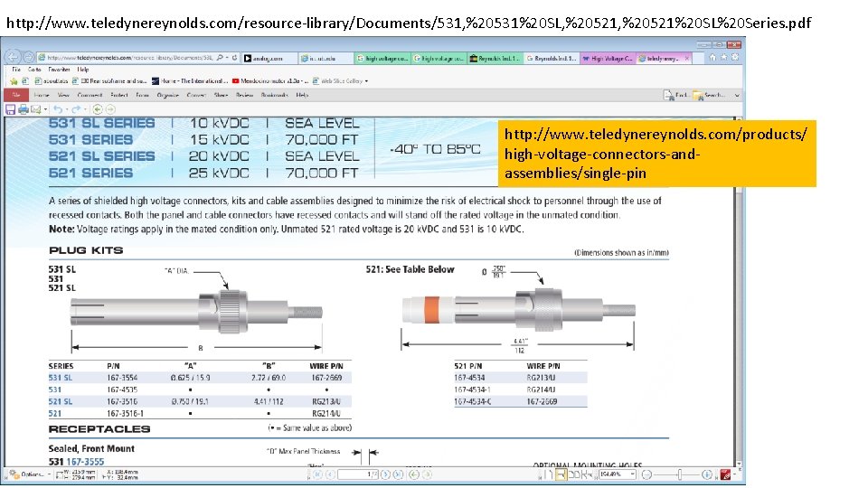Open the aboutlabs favorites bookmark

(x=51, y=81)
